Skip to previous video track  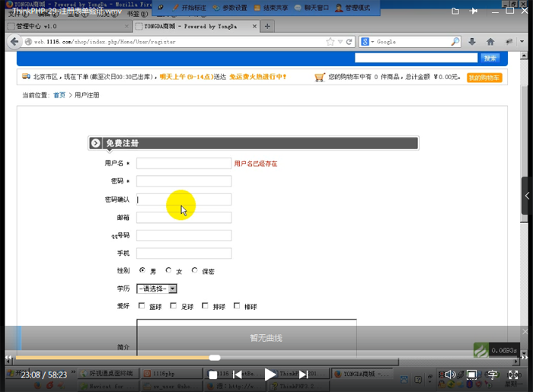(238, 374)
